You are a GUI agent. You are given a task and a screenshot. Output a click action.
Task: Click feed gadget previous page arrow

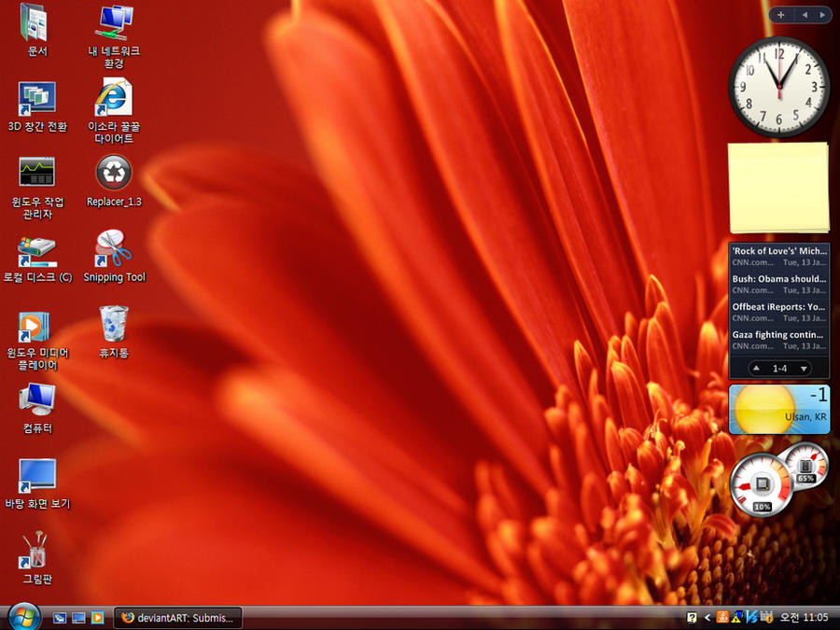point(756,368)
